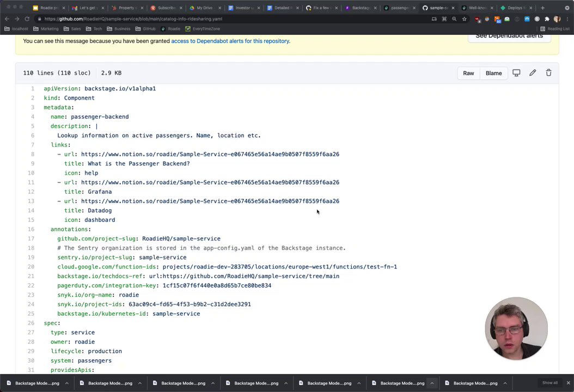The width and height of the screenshot is (574, 392).
Task: Open Chrome extensions puzzle icon
Action: (x=547, y=19)
